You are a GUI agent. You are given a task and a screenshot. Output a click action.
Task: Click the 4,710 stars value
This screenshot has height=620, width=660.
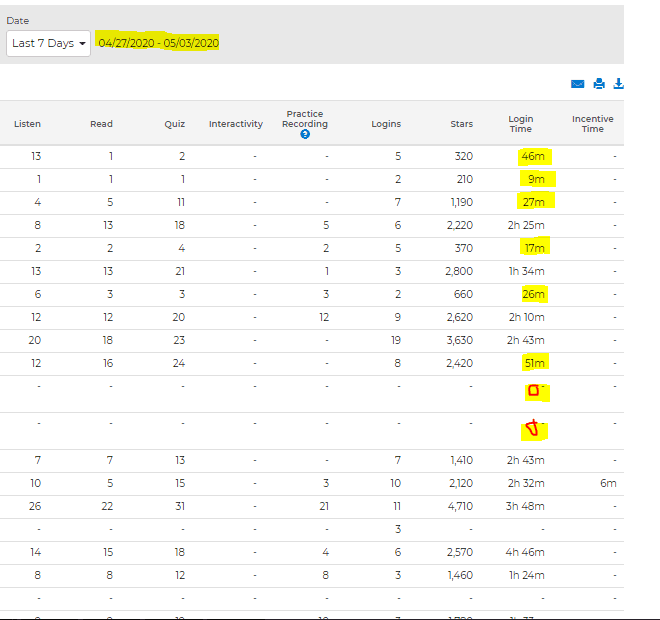(x=460, y=506)
